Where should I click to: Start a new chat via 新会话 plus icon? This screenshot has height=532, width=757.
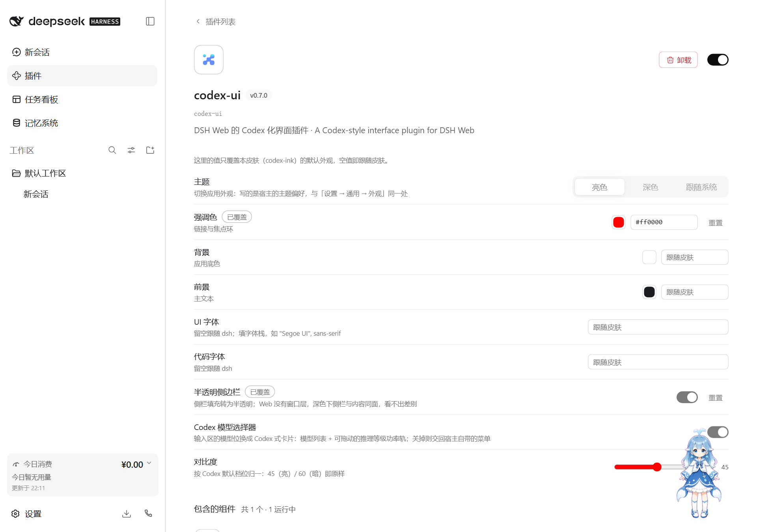[x=17, y=52]
